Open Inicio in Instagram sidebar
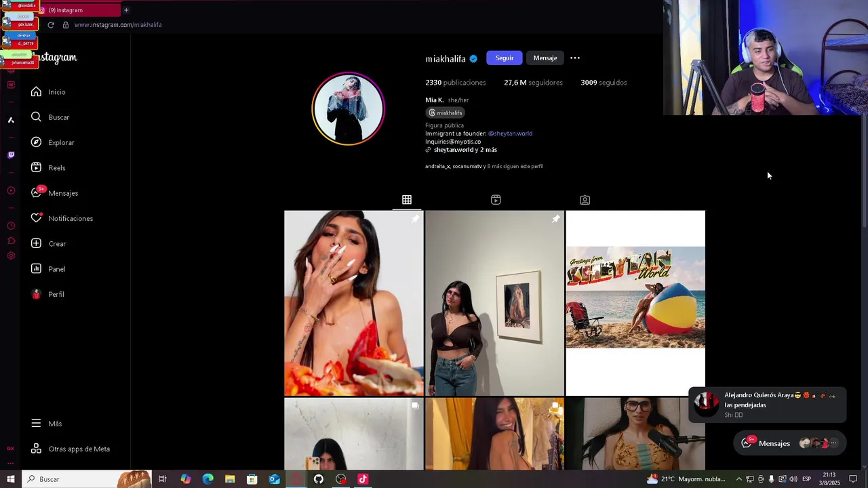Screen dimensions: 868x488 [47, 91]
